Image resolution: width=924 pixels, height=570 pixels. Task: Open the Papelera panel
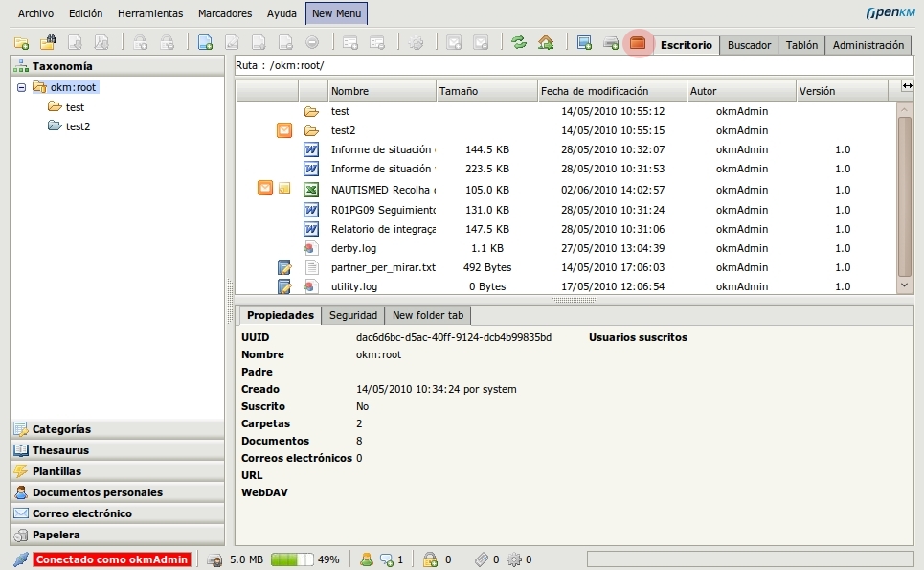point(117,535)
